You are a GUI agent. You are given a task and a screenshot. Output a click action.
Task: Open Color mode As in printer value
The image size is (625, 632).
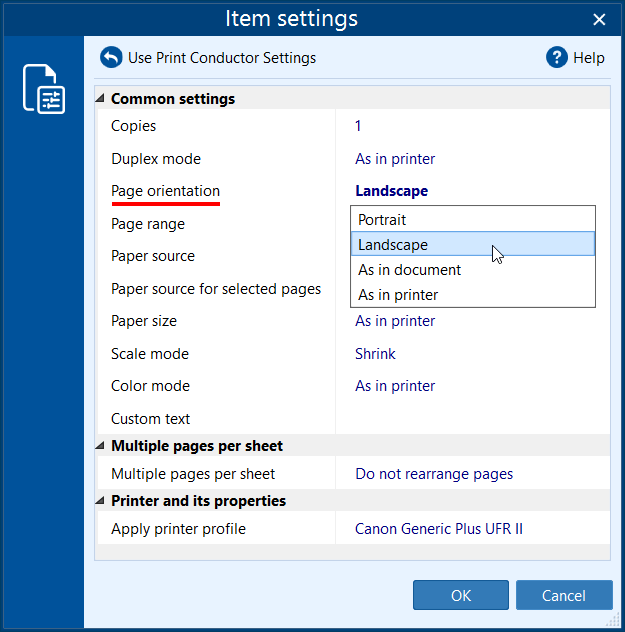(x=395, y=386)
